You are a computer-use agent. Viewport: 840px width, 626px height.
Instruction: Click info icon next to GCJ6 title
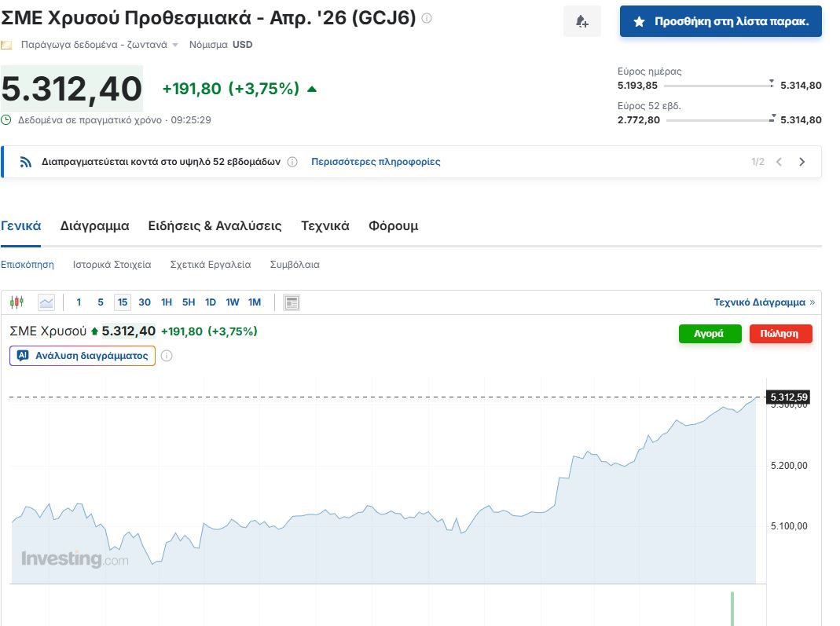[x=427, y=18]
